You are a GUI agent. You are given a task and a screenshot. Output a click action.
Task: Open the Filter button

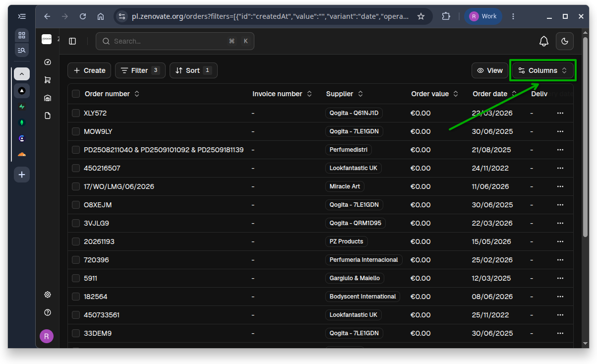[x=140, y=70]
